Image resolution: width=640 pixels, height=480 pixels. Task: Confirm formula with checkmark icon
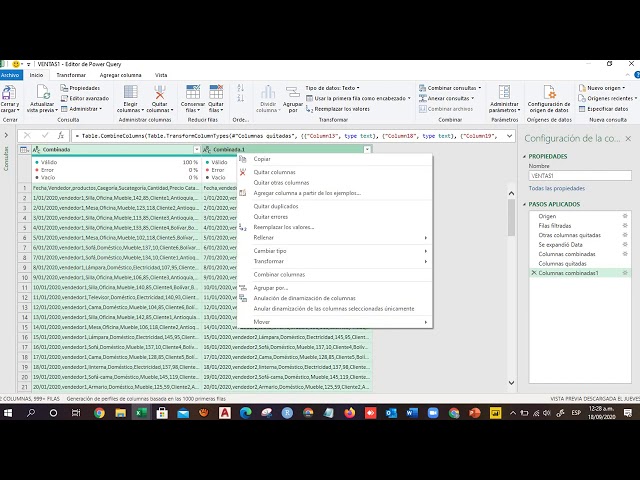click(x=45, y=136)
